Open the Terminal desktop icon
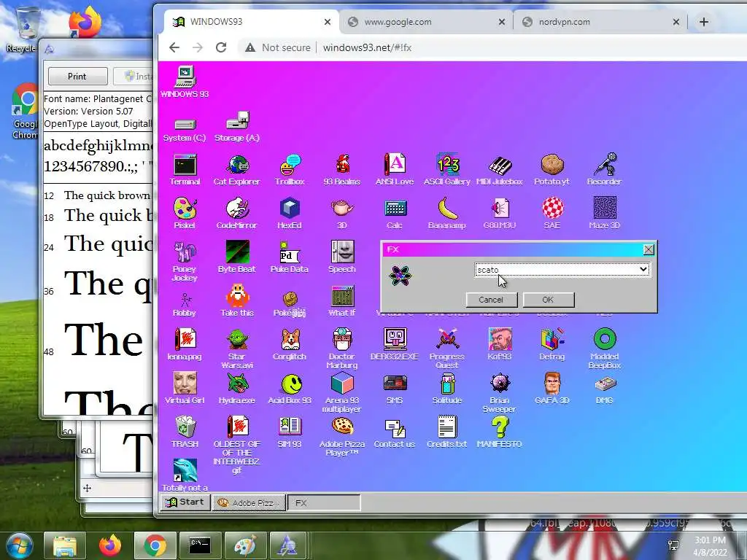 click(x=185, y=169)
